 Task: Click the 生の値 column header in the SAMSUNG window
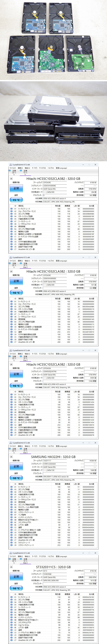pos(91,484)
